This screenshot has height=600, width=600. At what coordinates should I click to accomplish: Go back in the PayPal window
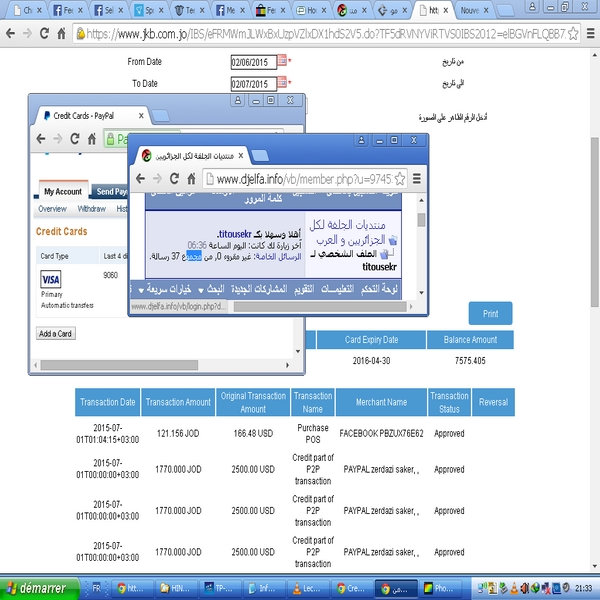click(41, 139)
